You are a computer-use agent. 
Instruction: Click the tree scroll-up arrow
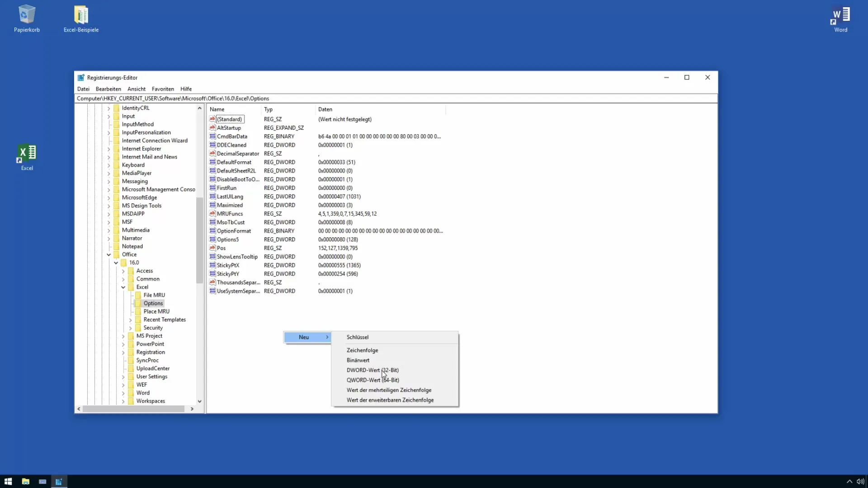pyautogui.click(x=199, y=108)
